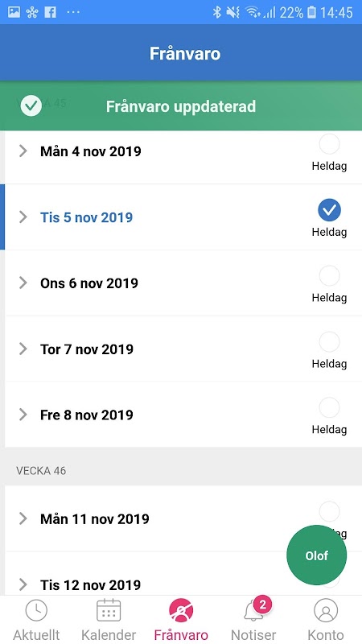Check Heldag for Mån 4 nov 2019

(329, 144)
